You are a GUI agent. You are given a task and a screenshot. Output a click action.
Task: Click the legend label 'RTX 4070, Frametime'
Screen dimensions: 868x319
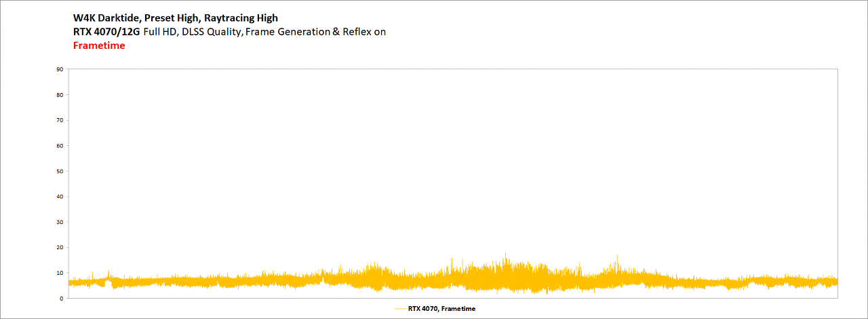click(441, 309)
